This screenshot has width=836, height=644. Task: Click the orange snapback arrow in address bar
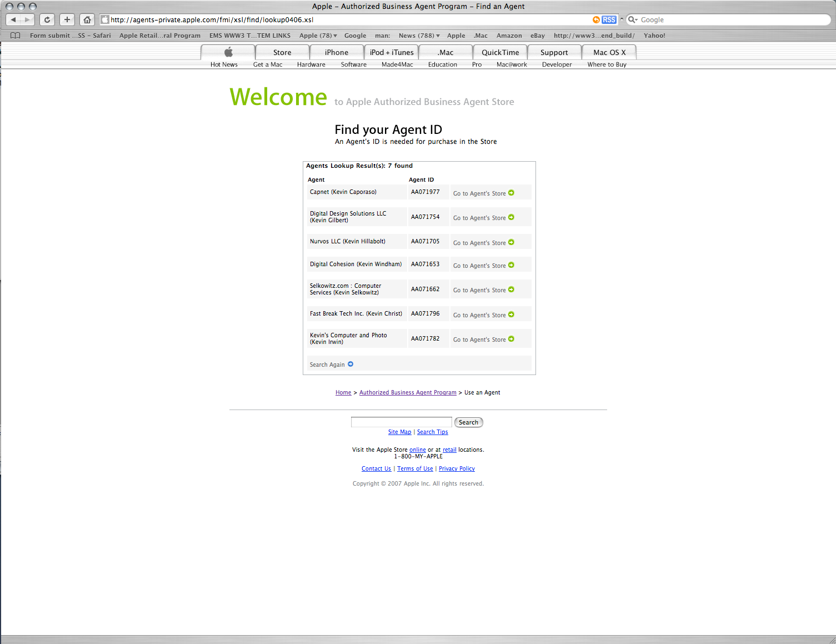(596, 19)
